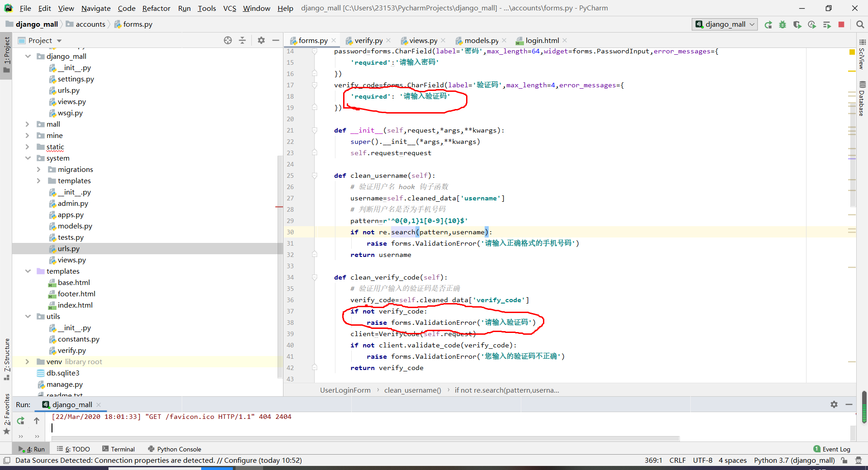Image resolution: width=868 pixels, height=470 pixels.
Task: Expand the venv library root folder
Action: pos(28,361)
